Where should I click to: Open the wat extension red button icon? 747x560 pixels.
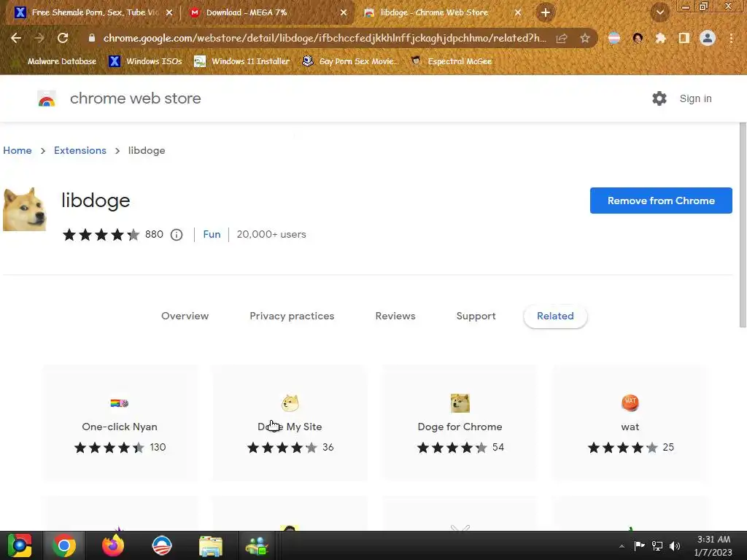click(x=630, y=402)
